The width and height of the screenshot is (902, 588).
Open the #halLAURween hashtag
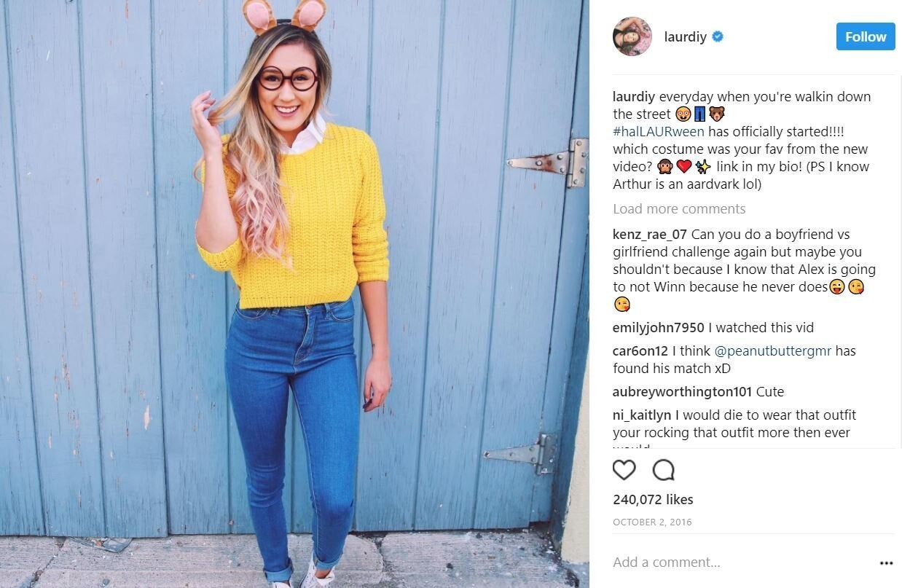coord(659,132)
